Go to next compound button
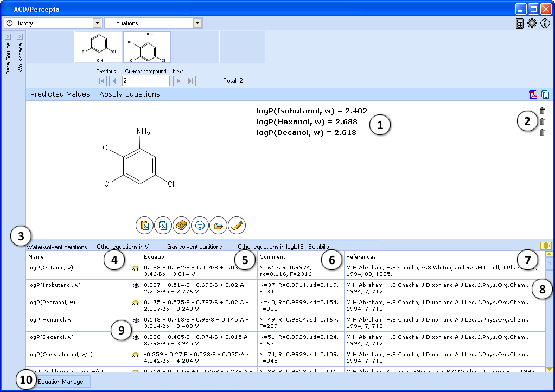Viewport: 555px width, 392px height. point(178,81)
